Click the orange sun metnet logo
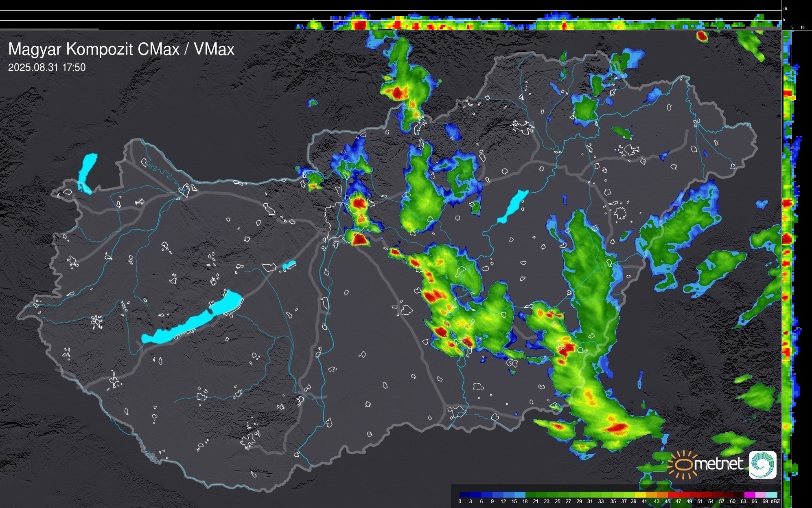 click(x=683, y=464)
